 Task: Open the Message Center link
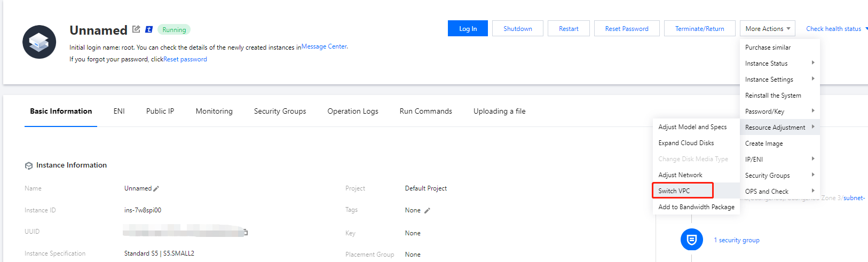click(x=324, y=47)
